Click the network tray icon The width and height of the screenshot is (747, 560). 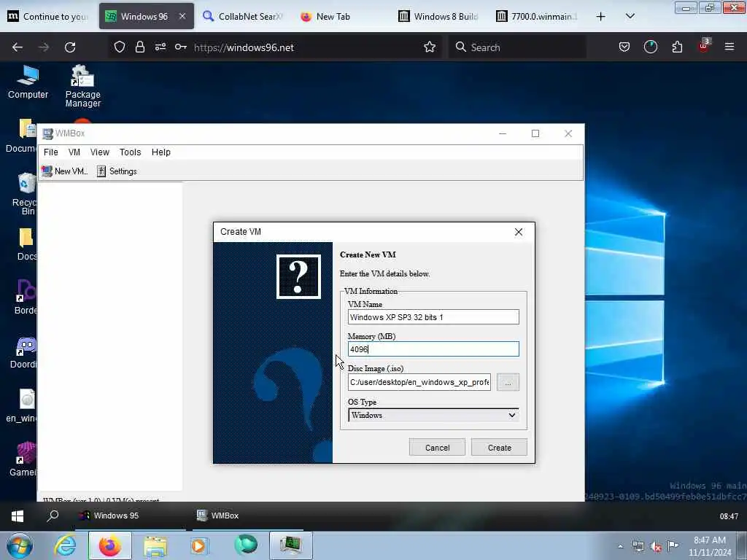tap(638, 546)
